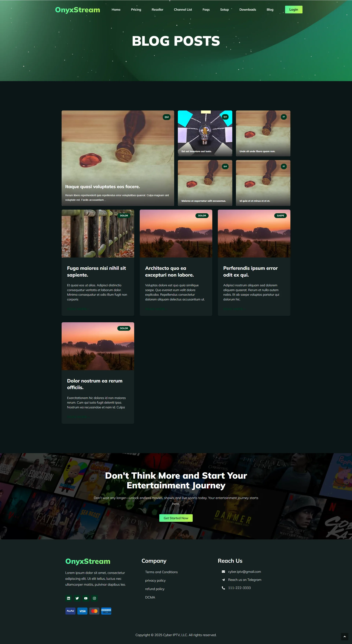Select the Visa payment icon
The width and height of the screenshot is (352, 644).
click(x=82, y=611)
